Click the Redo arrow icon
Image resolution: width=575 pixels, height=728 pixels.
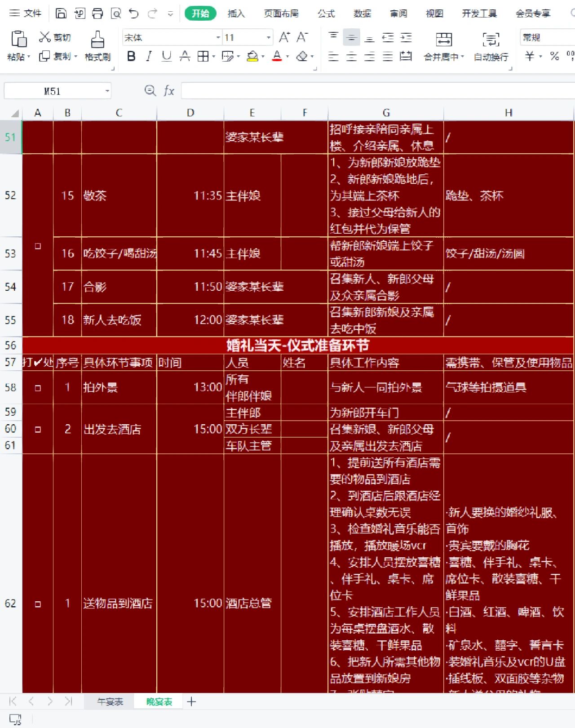(153, 13)
